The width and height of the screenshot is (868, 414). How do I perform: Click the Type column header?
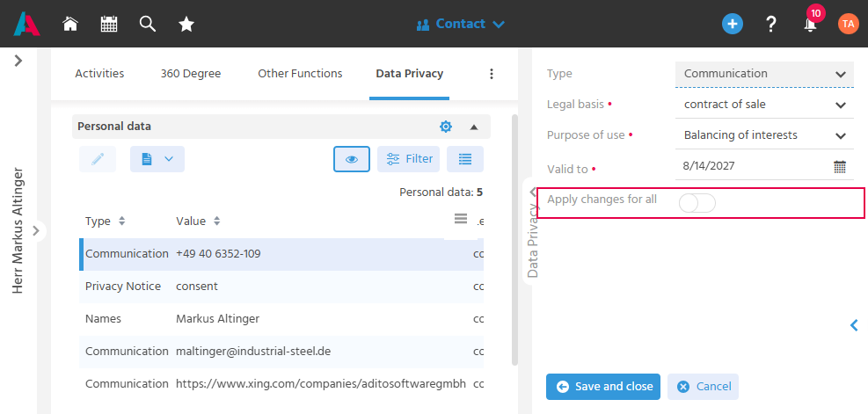[98, 221]
